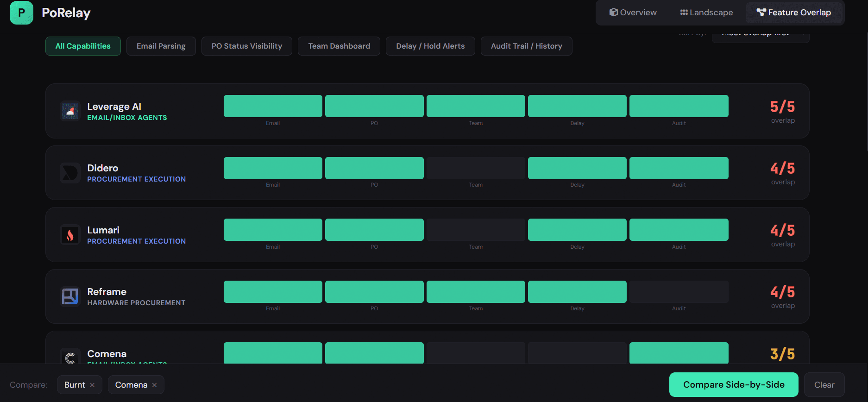Remove Burnt from compare list
The height and width of the screenshot is (402, 868).
click(x=92, y=385)
